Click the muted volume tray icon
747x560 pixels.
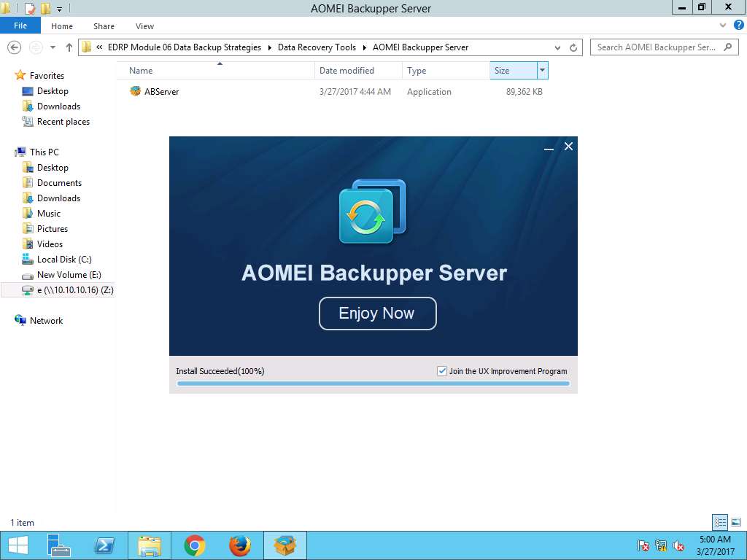tap(678, 545)
